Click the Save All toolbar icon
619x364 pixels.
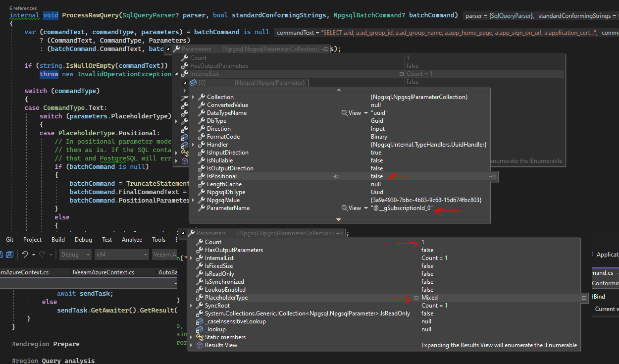point(9,255)
